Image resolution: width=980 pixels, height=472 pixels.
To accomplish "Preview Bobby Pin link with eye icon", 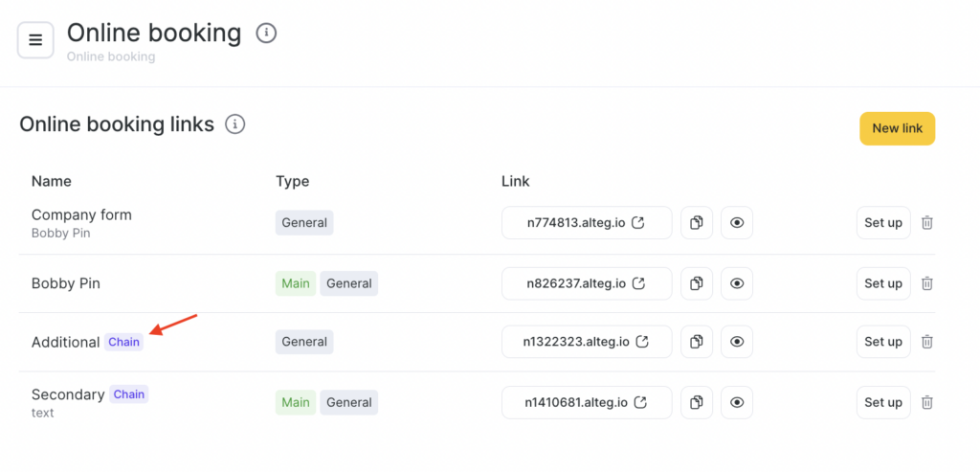I will tap(736, 283).
